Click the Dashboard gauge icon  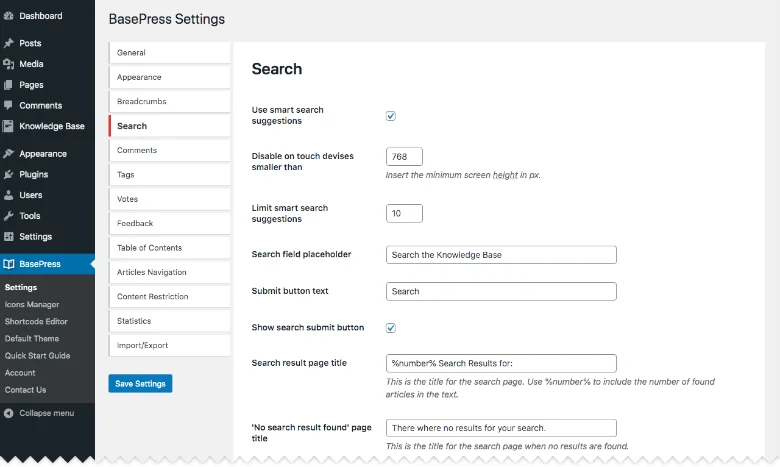coord(8,16)
